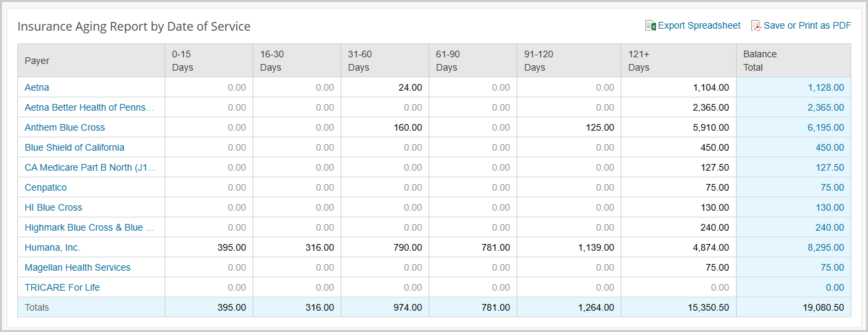Open Blue Shield of California payer
Viewport: 868px width, 332px height.
coord(74,147)
